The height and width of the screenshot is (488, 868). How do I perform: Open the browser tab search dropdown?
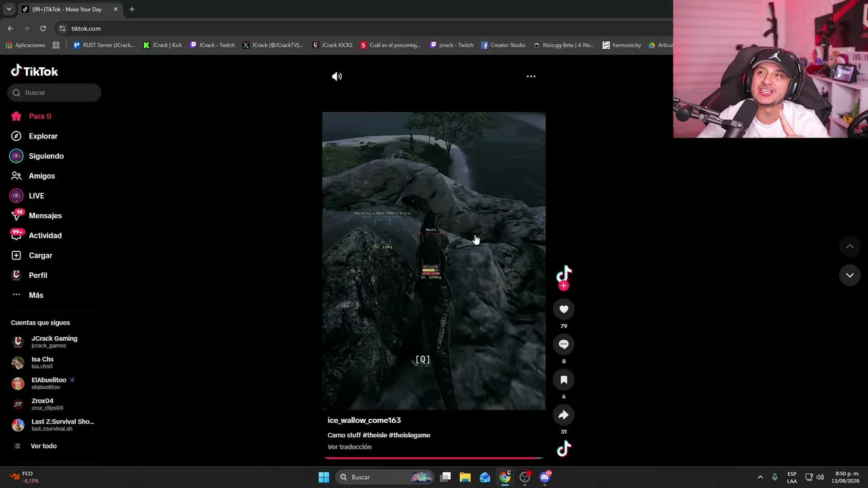pos(9,9)
